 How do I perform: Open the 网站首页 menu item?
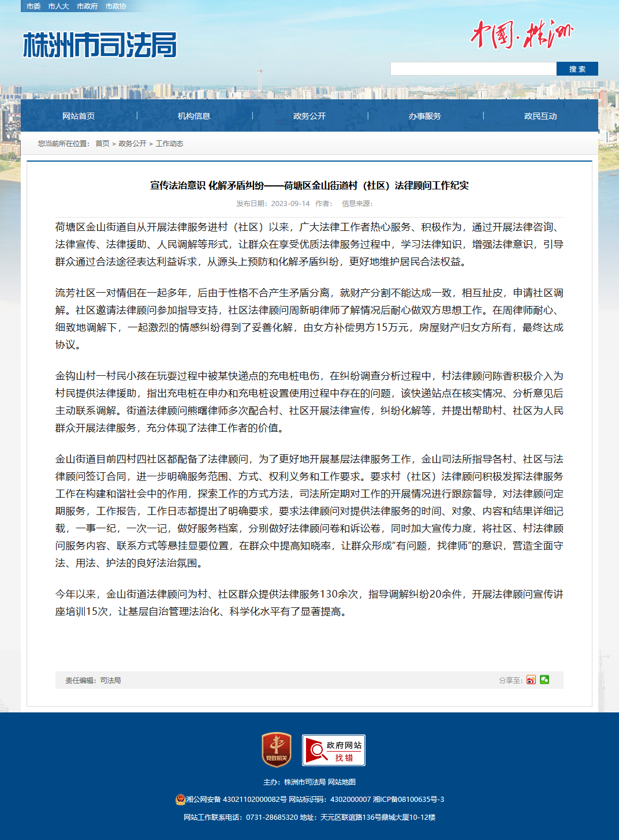(79, 116)
